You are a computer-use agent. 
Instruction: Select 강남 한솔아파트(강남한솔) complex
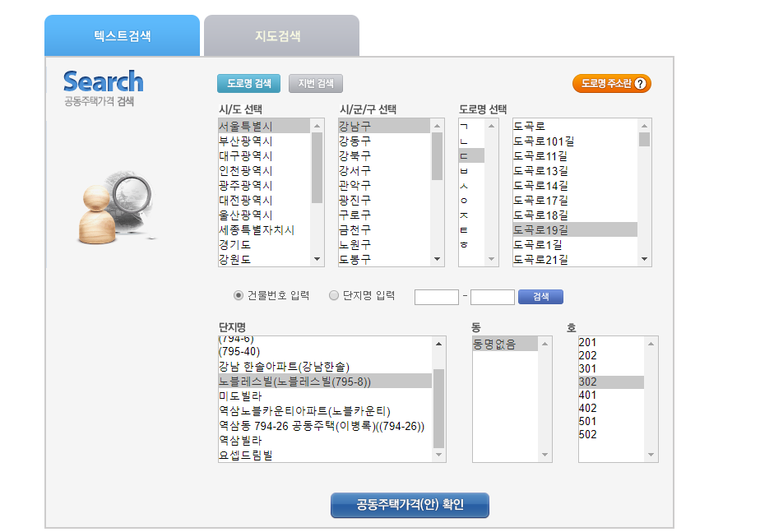(325, 366)
